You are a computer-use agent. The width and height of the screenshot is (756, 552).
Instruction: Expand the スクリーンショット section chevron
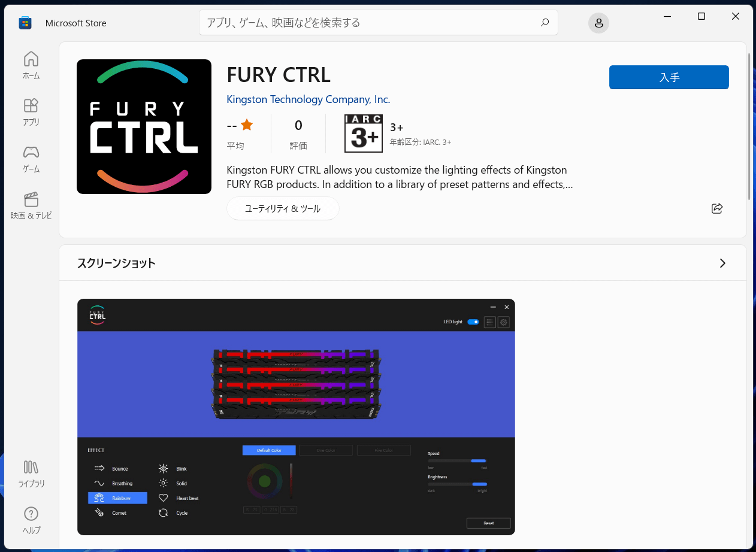point(722,263)
